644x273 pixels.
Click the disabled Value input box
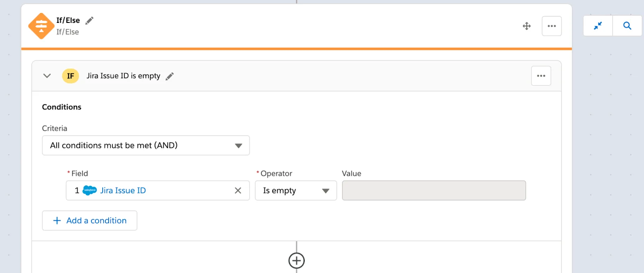coord(433,190)
